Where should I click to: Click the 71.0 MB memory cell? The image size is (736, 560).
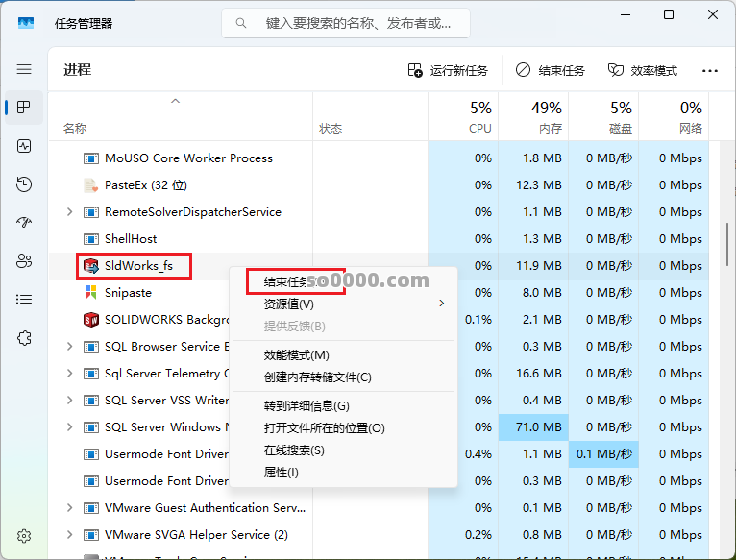coord(533,427)
